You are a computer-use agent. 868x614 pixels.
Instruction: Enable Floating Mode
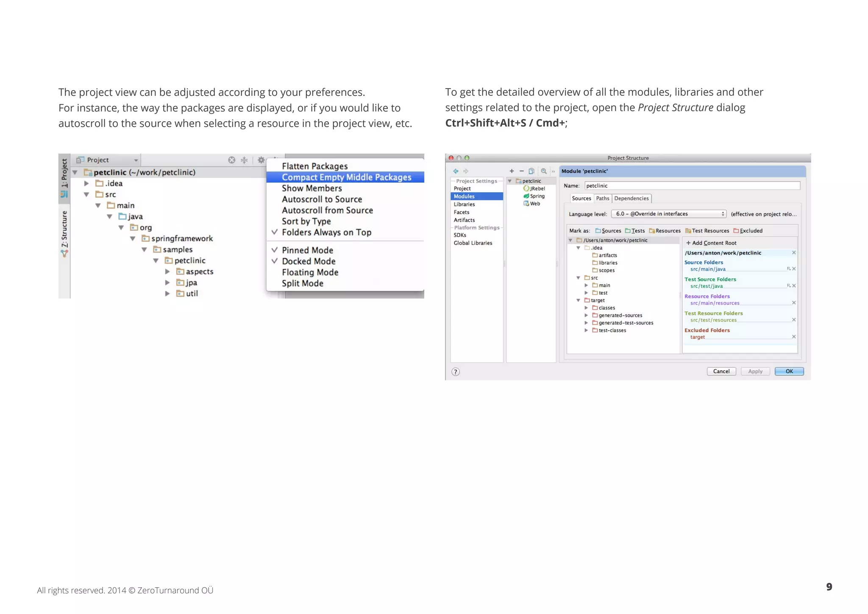345,272
